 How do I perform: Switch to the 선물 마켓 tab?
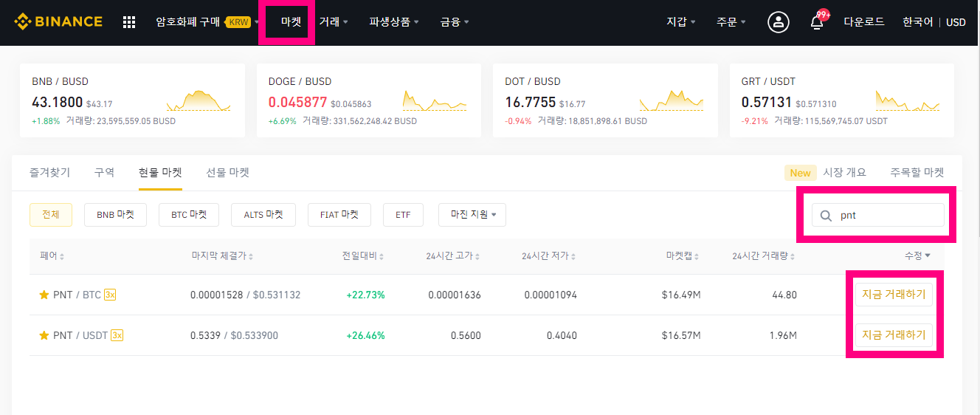(227, 172)
